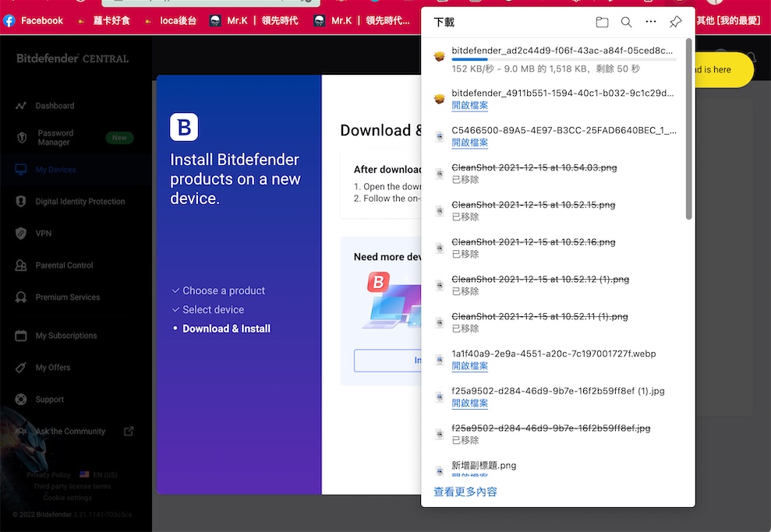Screen dimensions: 771x532
Task: Open file link under bitdefender_4911b551
Action: tap(469, 105)
